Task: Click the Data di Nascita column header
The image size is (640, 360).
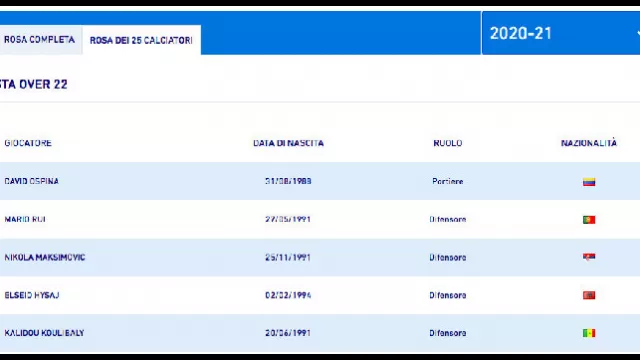Action: (288, 143)
